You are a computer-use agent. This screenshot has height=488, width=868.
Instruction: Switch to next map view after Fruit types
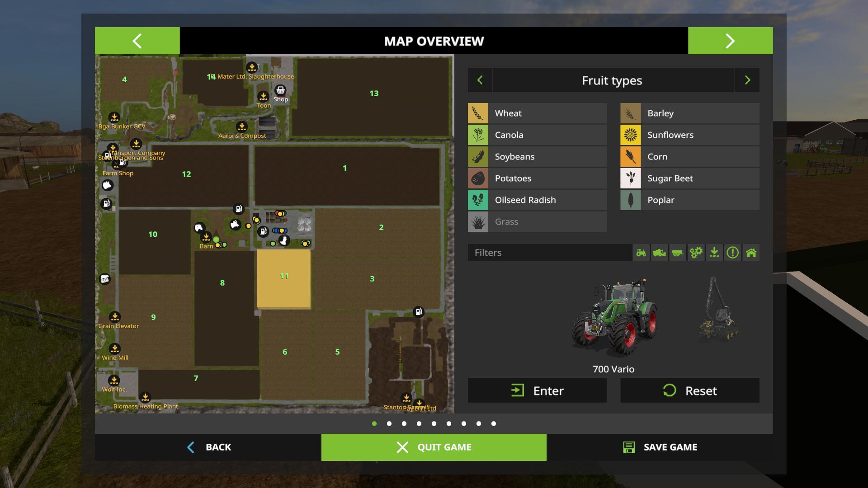pos(747,80)
